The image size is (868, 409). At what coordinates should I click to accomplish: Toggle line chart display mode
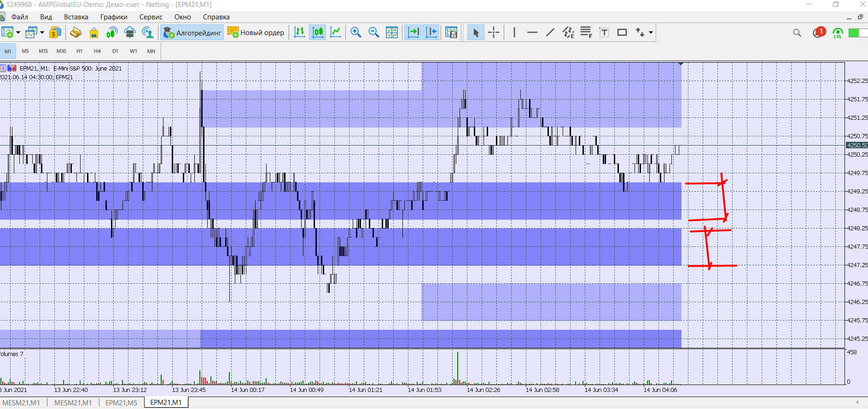[336, 32]
